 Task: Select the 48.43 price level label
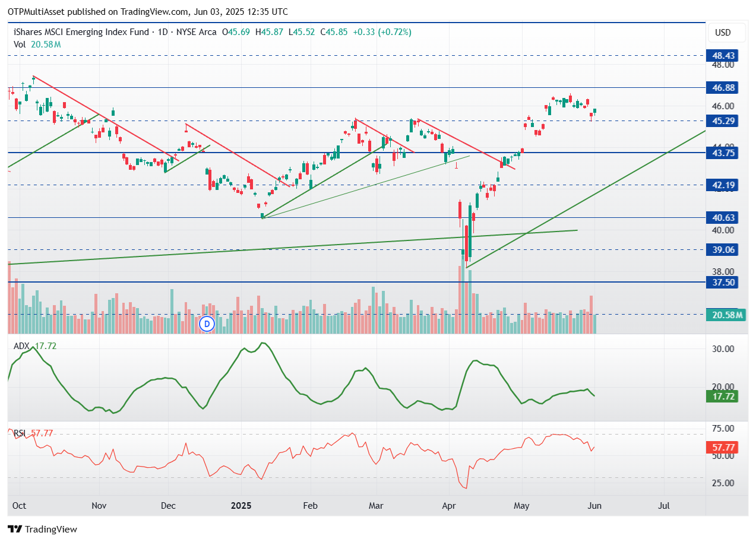point(722,55)
